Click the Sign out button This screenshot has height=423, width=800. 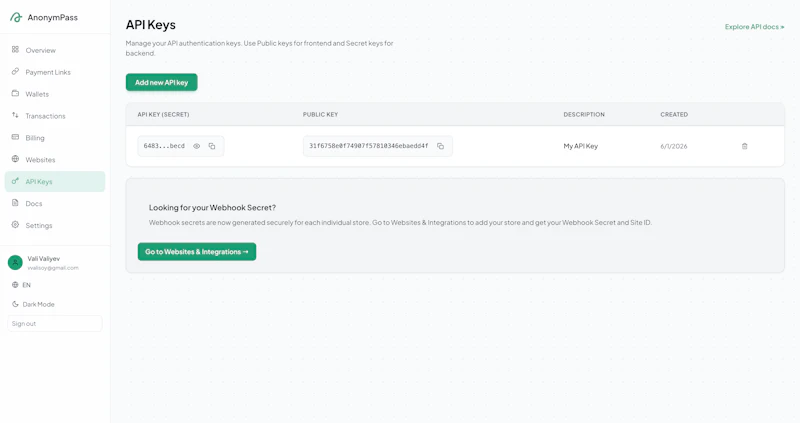pyautogui.click(x=55, y=324)
